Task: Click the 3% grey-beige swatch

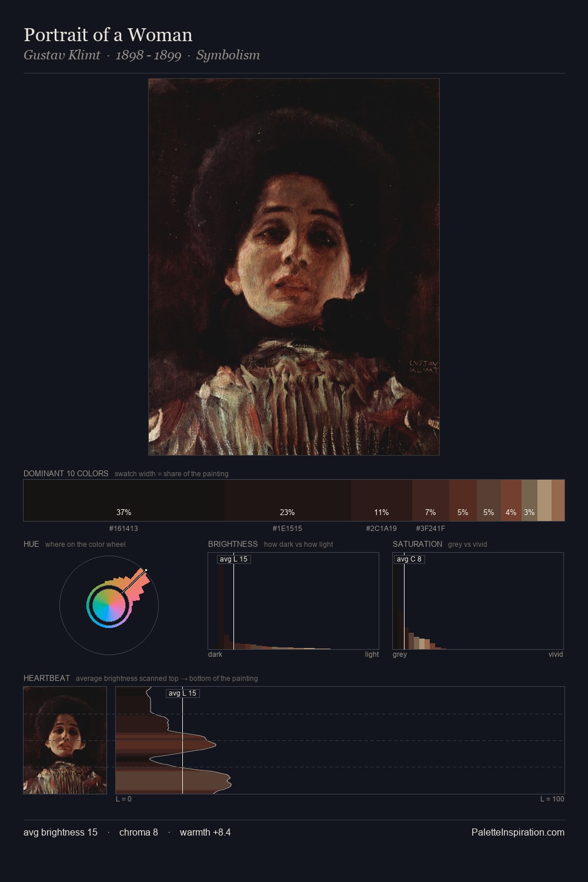Action: coord(529,500)
